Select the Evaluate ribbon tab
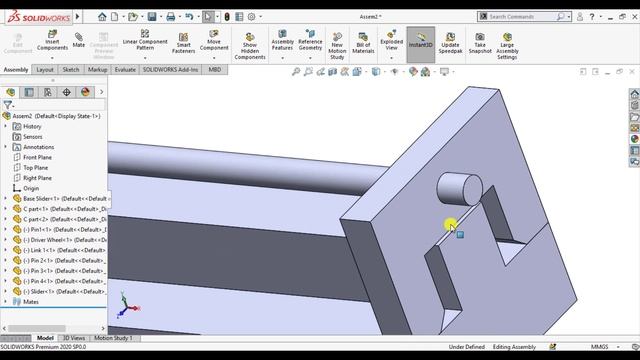Viewport: 640px width, 360px height. pos(125,70)
